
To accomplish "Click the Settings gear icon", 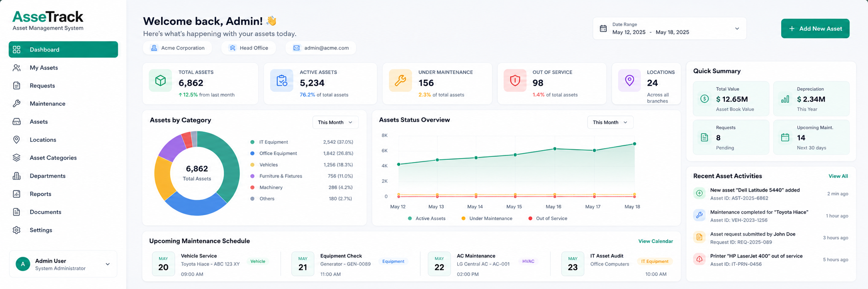I will click(x=16, y=230).
